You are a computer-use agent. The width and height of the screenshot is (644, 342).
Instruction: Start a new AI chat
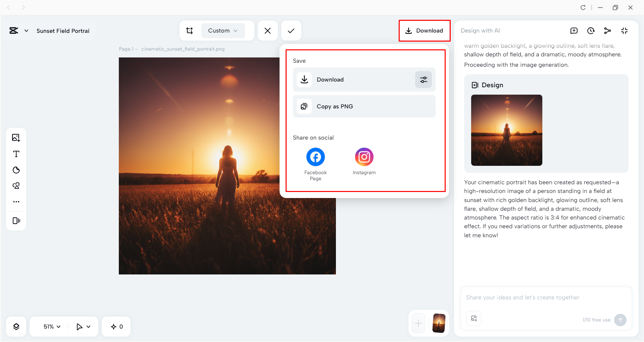click(x=574, y=31)
